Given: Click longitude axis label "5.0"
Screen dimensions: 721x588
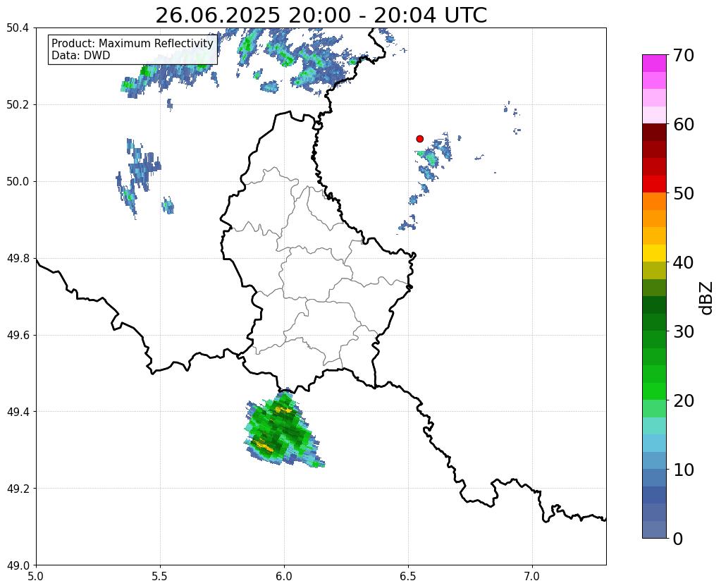Looking at the screenshot, I should (x=36, y=576).
